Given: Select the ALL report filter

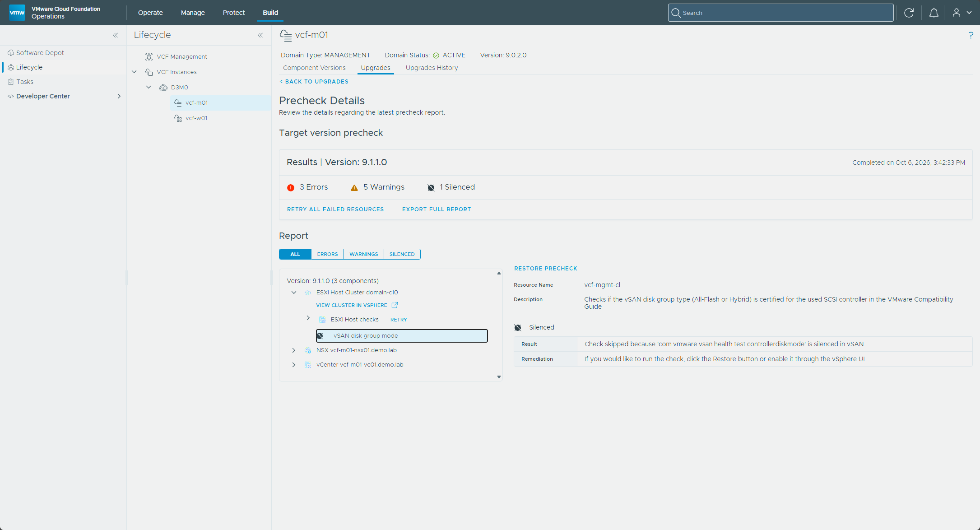Looking at the screenshot, I should tap(295, 254).
